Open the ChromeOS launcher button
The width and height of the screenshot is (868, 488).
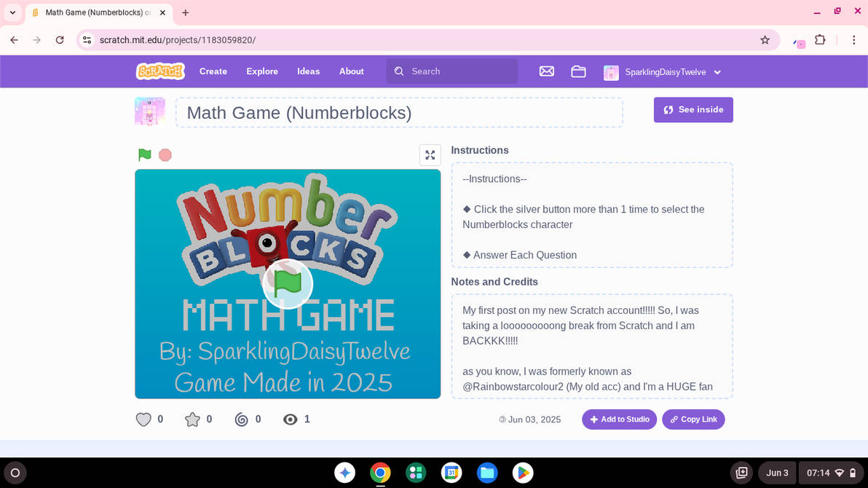tap(15, 473)
